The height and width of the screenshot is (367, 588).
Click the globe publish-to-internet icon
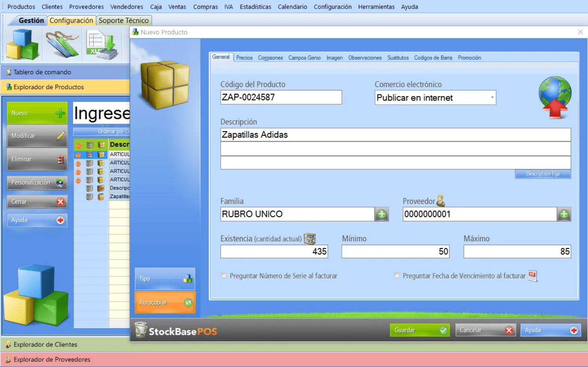coord(555,98)
